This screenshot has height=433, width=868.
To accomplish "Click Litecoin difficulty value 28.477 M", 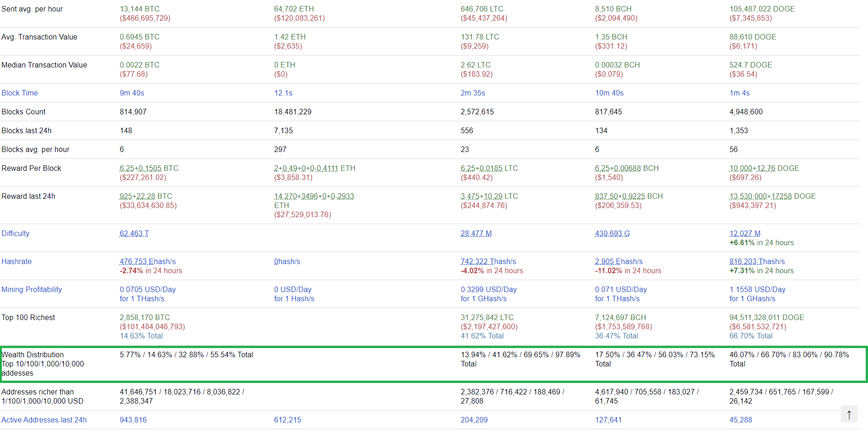I will pos(476,234).
